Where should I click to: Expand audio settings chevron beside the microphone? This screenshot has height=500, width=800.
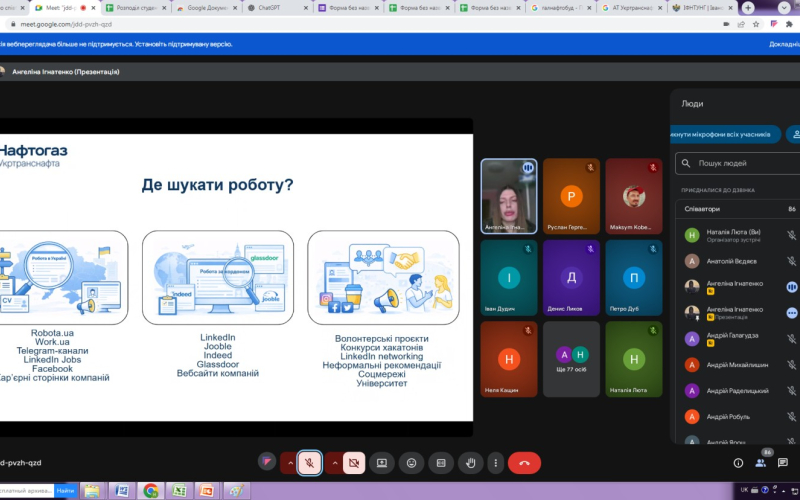coord(290,463)
